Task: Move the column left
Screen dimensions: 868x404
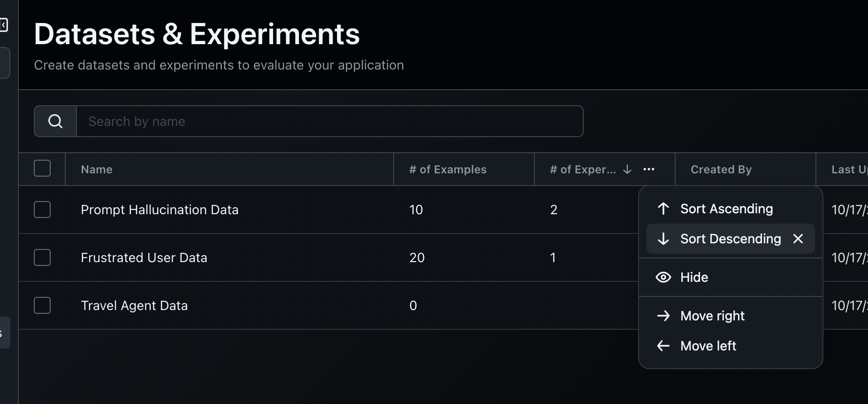Action: coord(708,346)
